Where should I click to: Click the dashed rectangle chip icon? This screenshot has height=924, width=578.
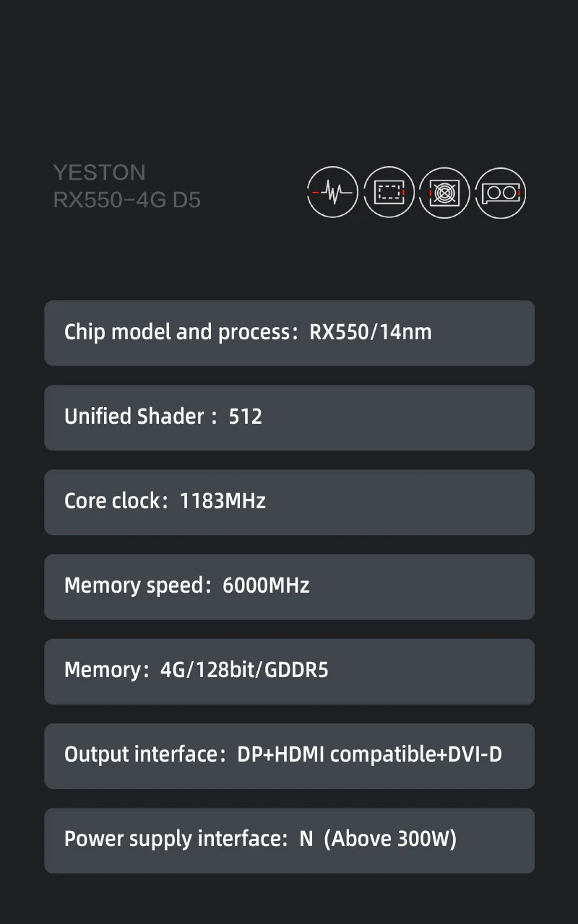(x=389, y=192)
